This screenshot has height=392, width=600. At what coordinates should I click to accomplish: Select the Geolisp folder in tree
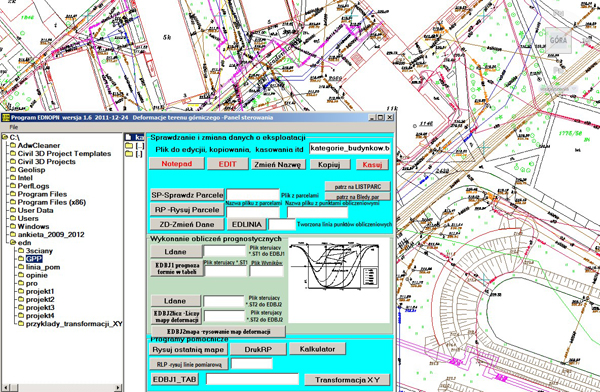[x=31, y=170]
